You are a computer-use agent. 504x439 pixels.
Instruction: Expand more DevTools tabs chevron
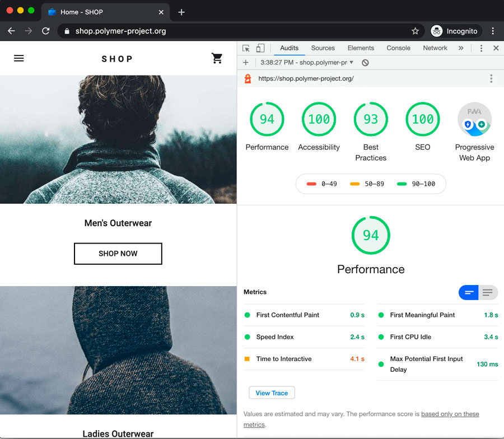point(461,48)
